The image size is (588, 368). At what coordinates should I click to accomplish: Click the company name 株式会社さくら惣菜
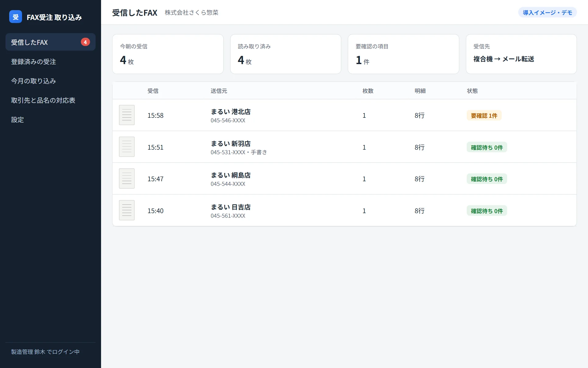192,13
